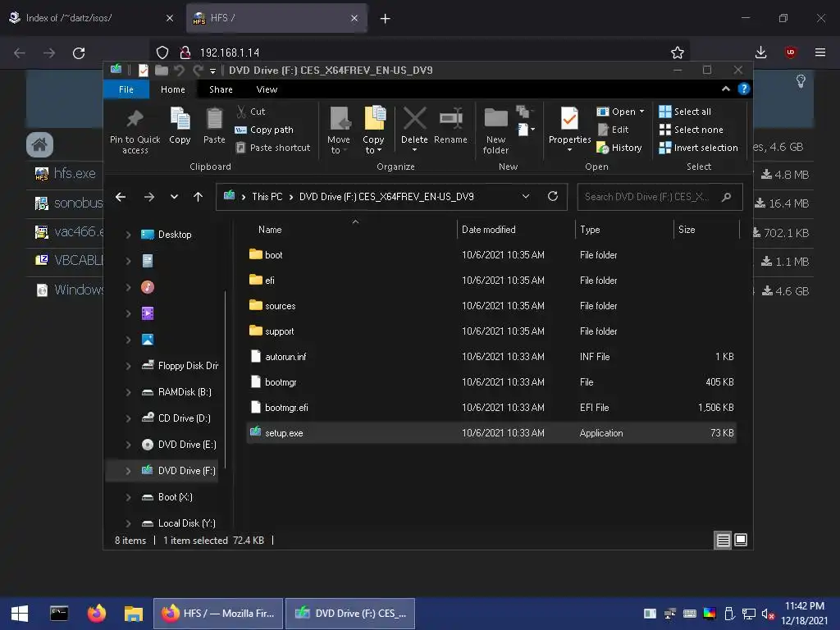Click Invert selection
840x630 pixels.
698,148
